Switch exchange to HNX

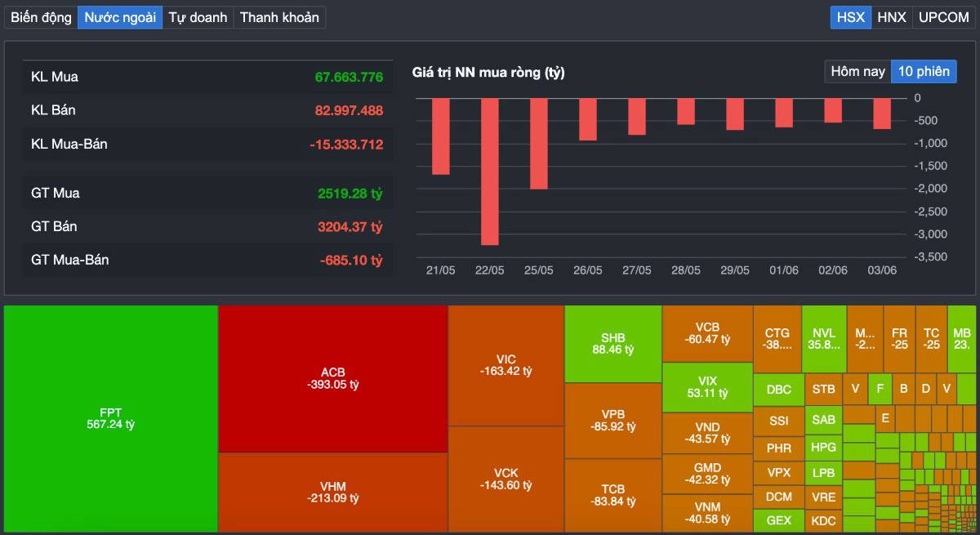[892, 17]
